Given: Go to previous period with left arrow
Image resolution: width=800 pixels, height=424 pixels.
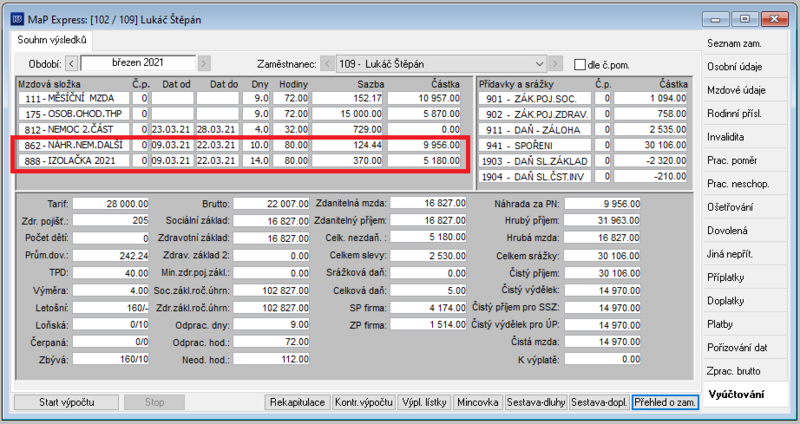Looking at the screenshot, I should point(72,64).
